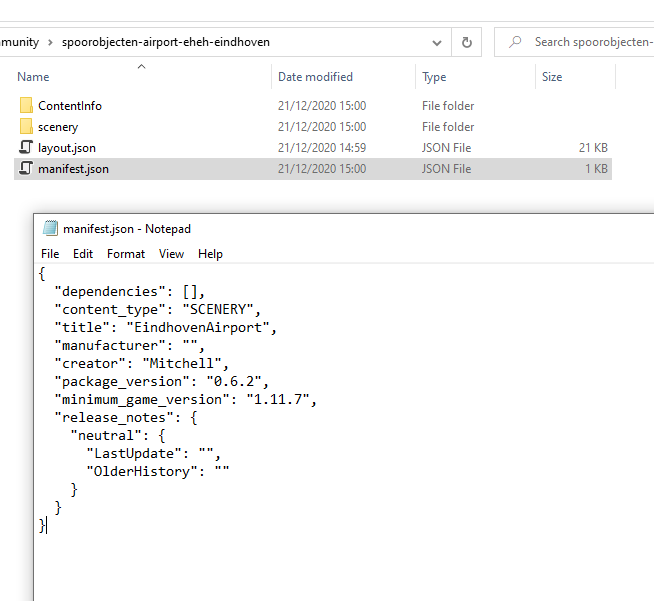Click the "LastUpdate" key in Notepad
This screenshot has width=654, height=601.
pyautogui.click(x=134, y=453)
